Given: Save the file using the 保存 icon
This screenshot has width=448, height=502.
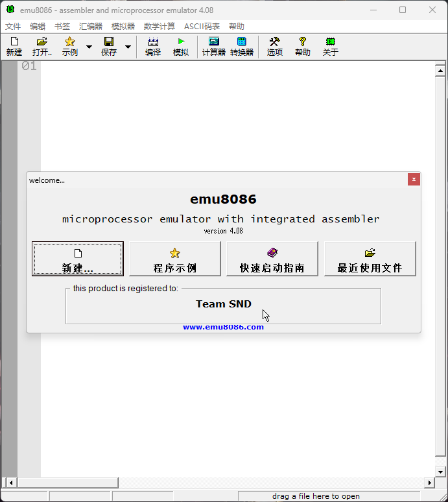Looking at the screenshot, I should click(x=109, y=47).
